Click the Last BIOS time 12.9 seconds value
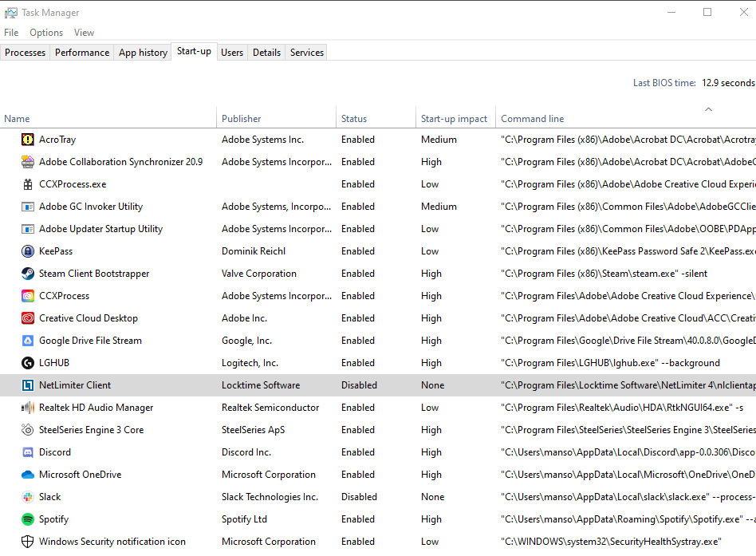 728,83
